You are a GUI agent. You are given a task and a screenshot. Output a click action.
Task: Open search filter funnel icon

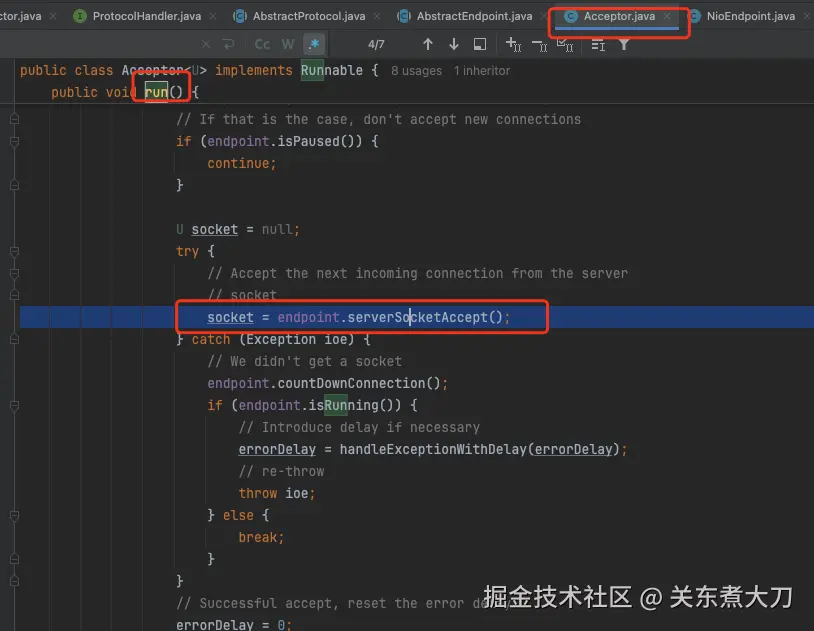coord(624,45)
